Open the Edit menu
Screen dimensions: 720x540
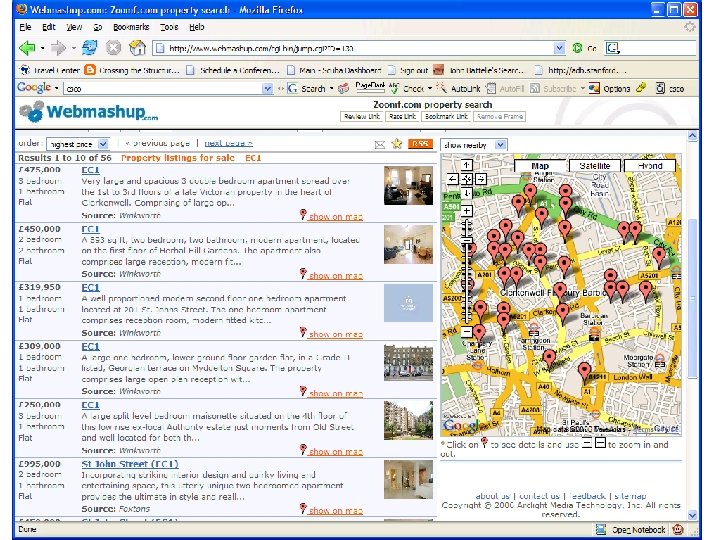pos(49,27)
